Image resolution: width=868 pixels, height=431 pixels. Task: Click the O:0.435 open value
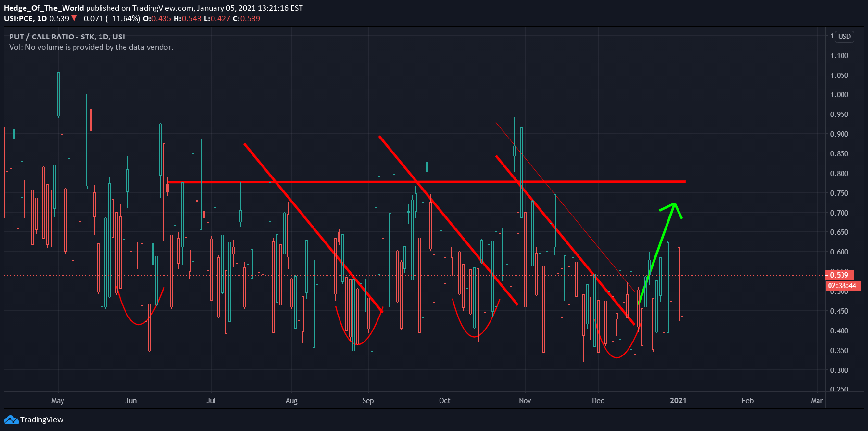click(x=157, y=19)
